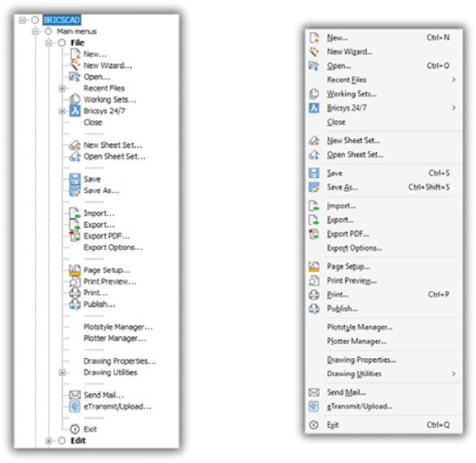The image size is (476, 463).
Task: Open the Drawing Utilities submenu arrow in menu
Action: pyautogui.click(x=453, y=373)
